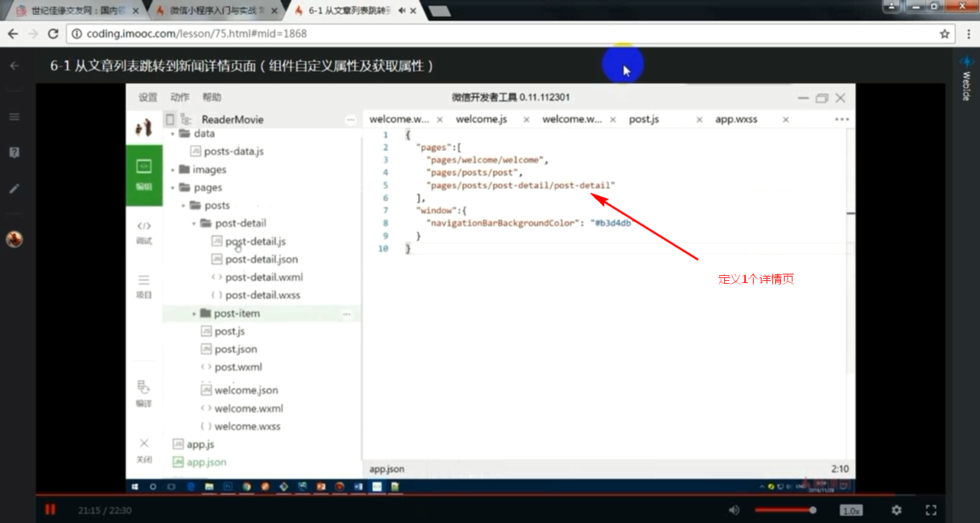This screenshot has width=980, height=523.
Task: Open post-item row's three-dot options
Action: (x=346, y=314)
